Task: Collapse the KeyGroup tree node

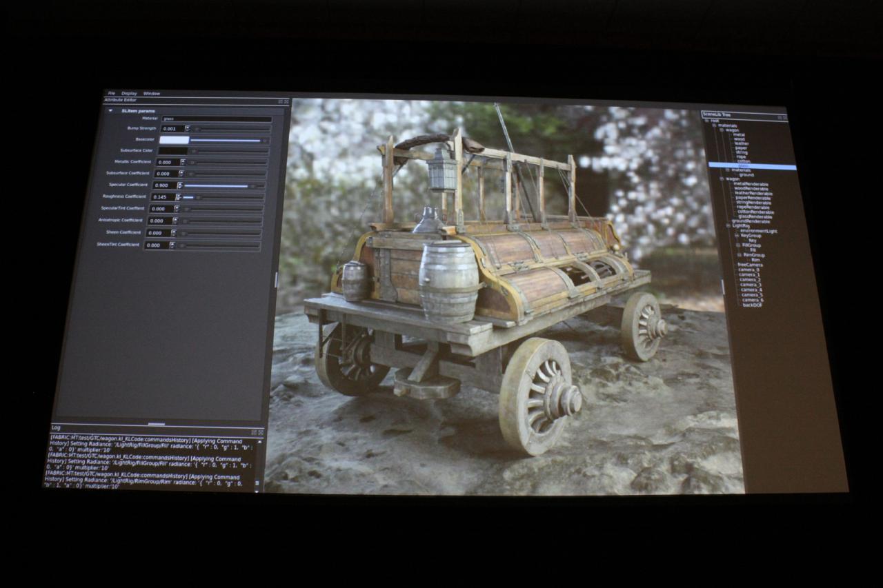Action: pos(736,236)
